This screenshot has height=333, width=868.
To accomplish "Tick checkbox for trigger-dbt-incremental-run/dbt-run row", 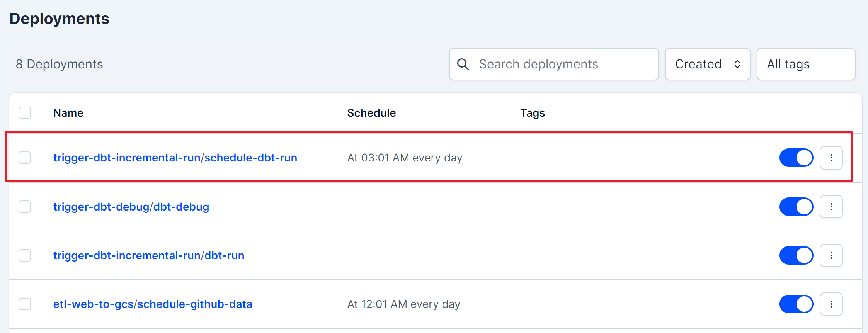I will click(25, 255).
